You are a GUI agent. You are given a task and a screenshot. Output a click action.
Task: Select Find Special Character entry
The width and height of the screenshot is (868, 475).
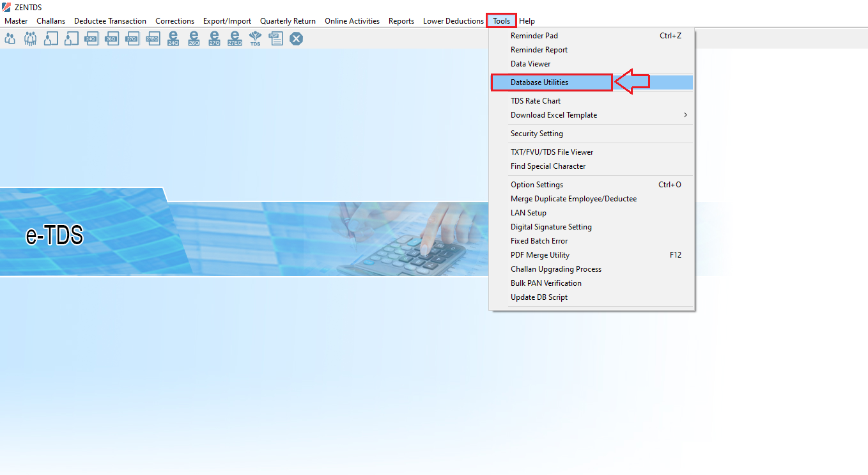click(592, 166)
